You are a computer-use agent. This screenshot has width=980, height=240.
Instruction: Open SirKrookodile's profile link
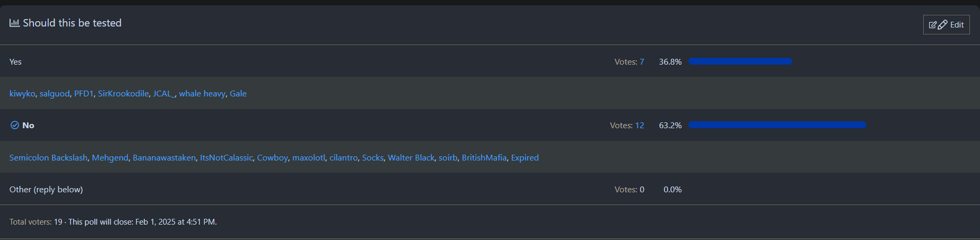(123, 94)
